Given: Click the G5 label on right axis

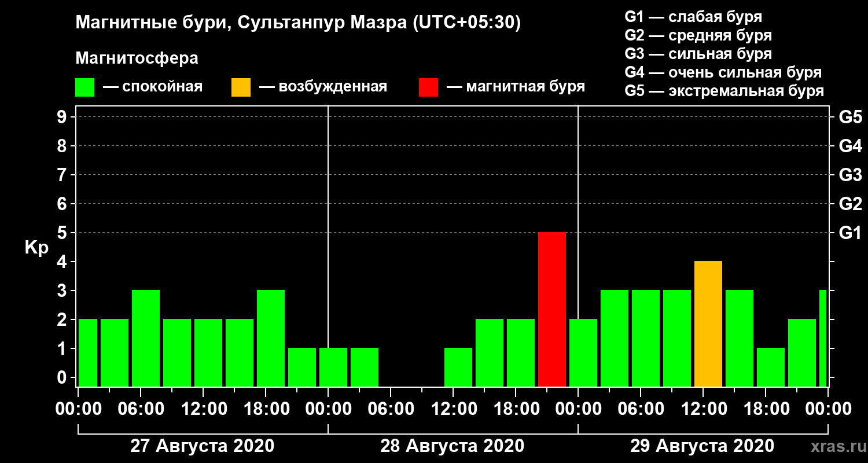Looking at the screenshot, I should pos(850,117).
